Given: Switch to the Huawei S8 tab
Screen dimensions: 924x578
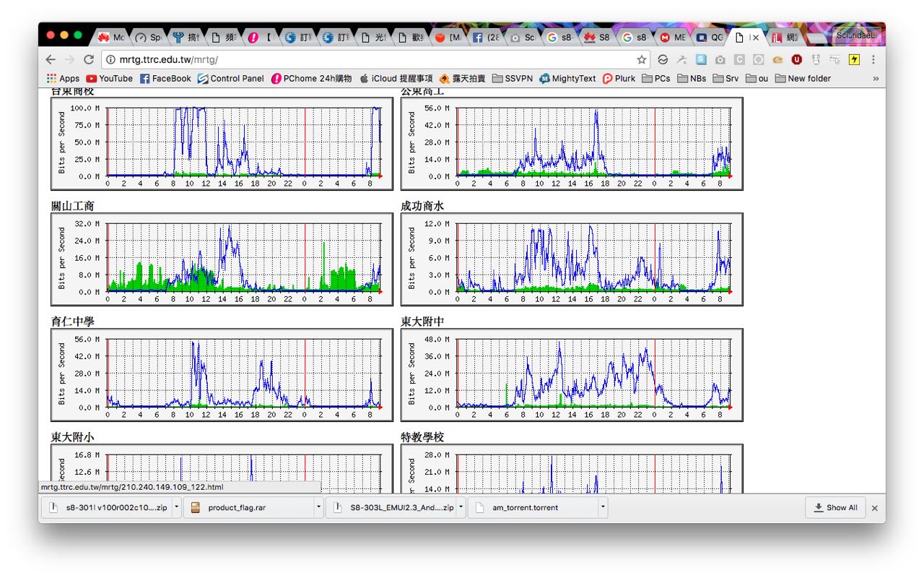Looking at the screenshot, I should tap(598, 38).
